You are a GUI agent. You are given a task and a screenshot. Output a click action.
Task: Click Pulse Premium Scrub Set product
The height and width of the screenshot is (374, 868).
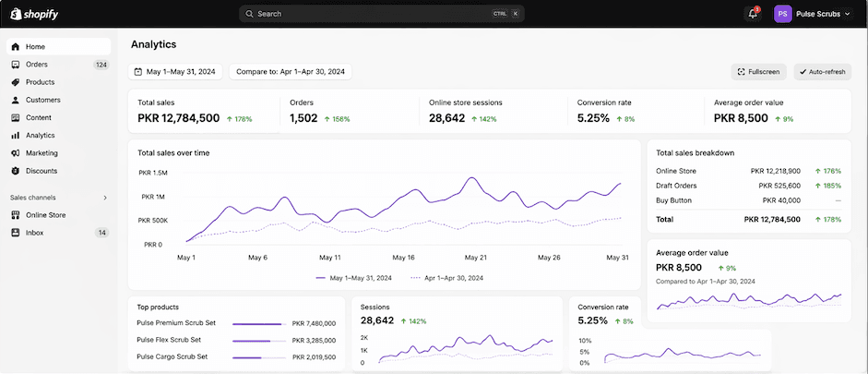[x=176, y=323]
